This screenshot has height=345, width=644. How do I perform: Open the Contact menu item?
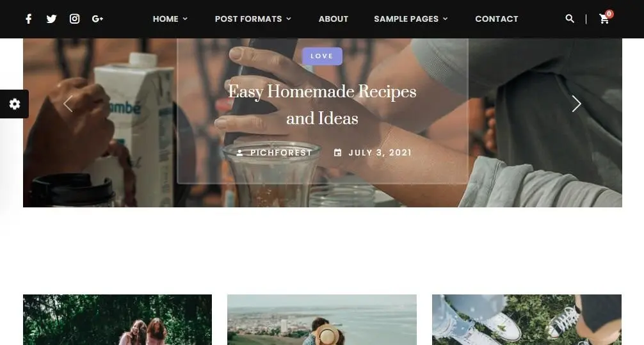pyautogui.click(x=497, y=19)
